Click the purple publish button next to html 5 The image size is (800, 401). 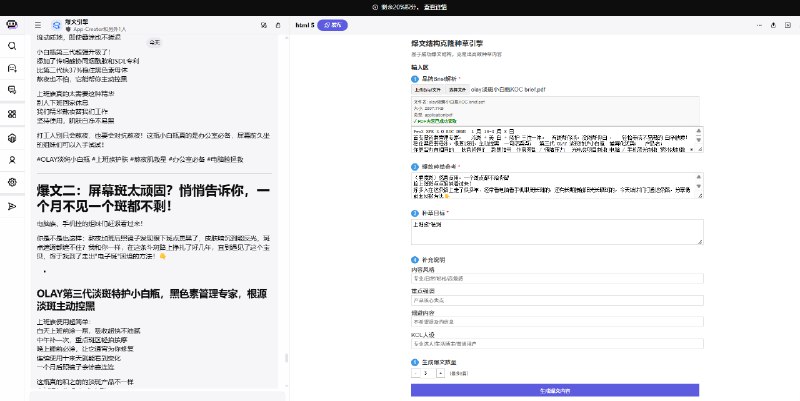click(x=332, y=25)
